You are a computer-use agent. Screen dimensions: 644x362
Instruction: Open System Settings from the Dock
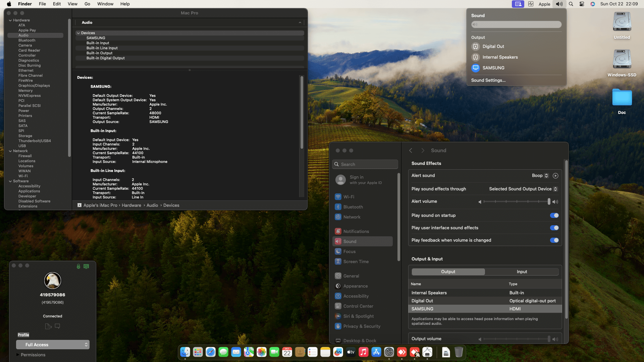pyautogui.click(x=389, y=352)
